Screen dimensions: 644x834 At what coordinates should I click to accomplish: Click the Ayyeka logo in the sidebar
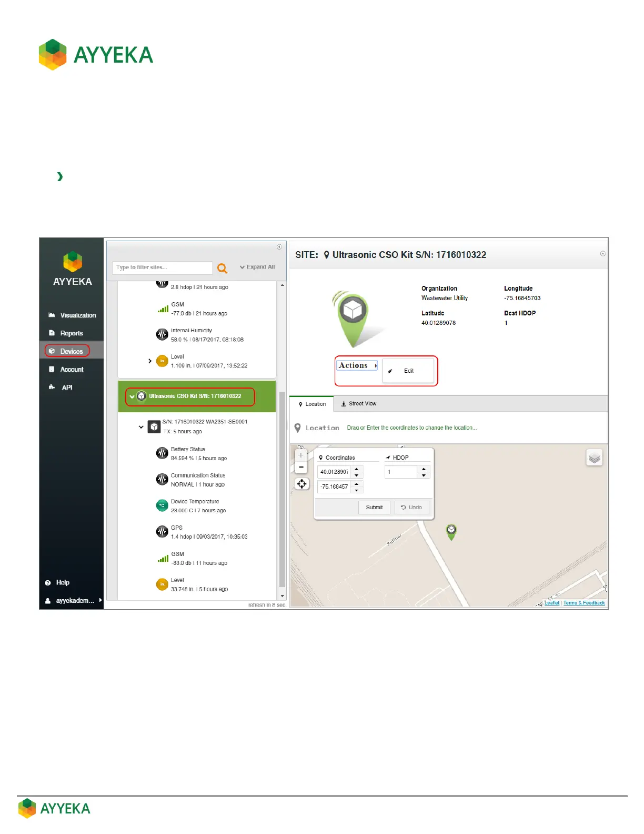pyautogui.click(x=73, y=269)
